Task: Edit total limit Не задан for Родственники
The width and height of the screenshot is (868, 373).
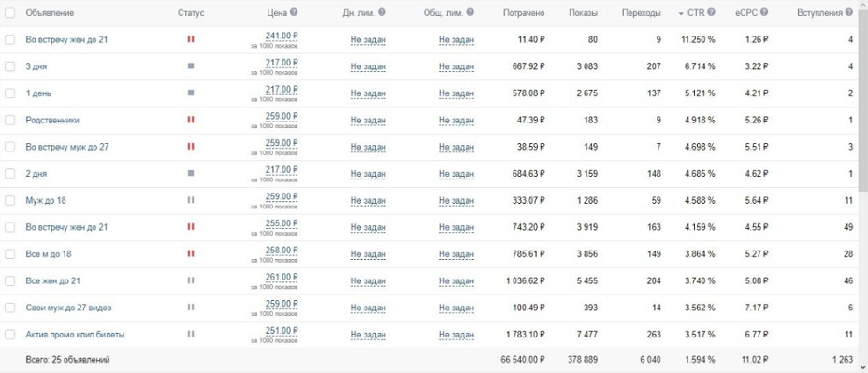Action: click(456, 120)
